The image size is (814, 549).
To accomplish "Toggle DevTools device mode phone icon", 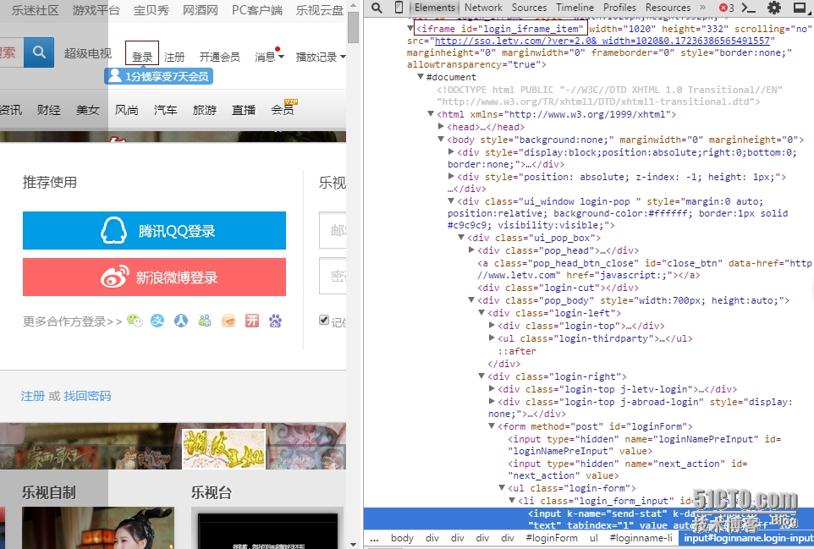I will [399, 8].
